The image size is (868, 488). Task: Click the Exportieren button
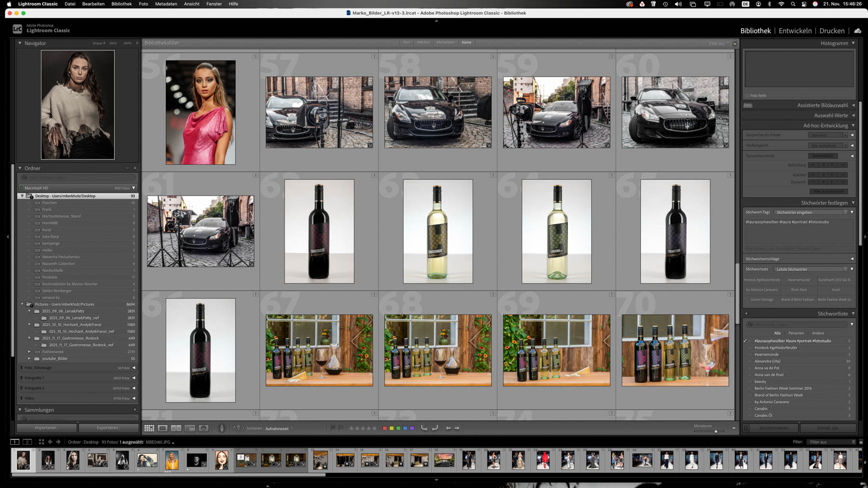click(108, 428)
